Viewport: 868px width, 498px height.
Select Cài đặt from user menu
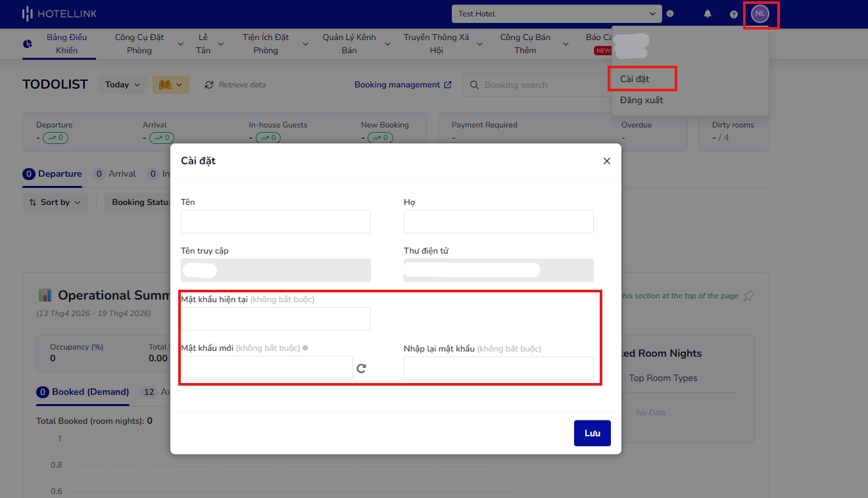click(x=635, y=79)
